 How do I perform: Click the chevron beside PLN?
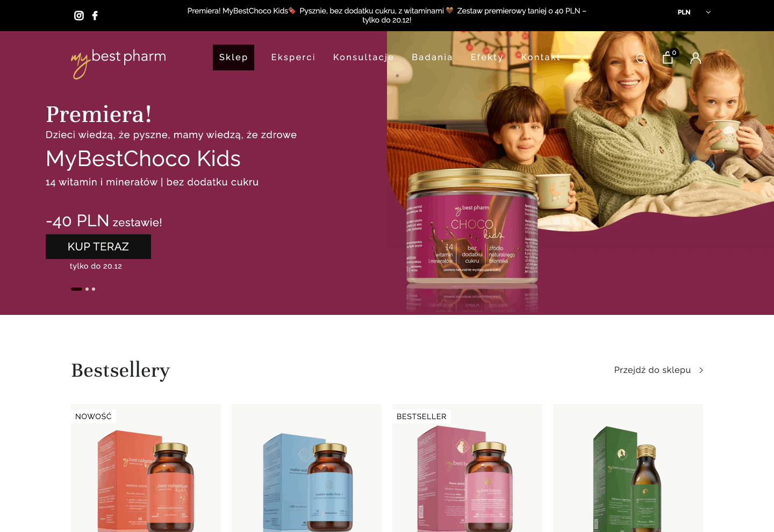point(708,12)
